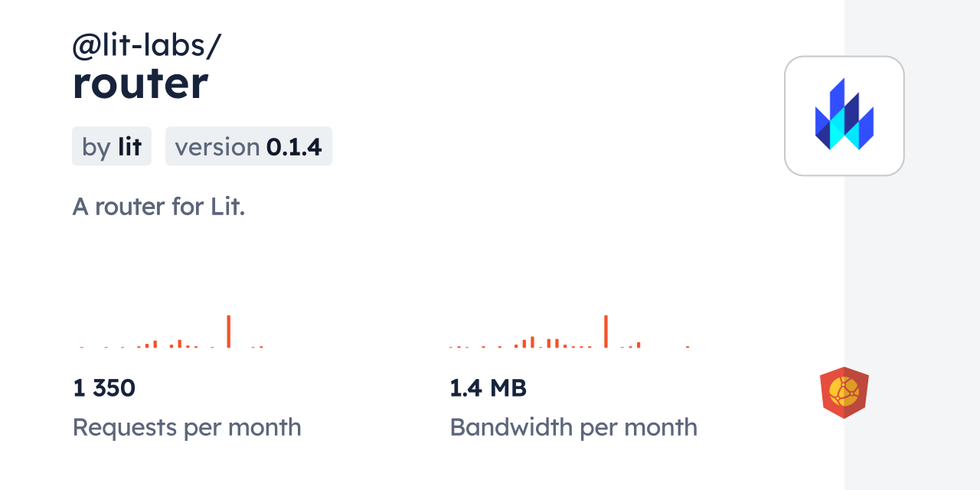Click the '1.4 MB' bandwidth value
This screenshot has height=490, width=980.
tap(488, 388)
